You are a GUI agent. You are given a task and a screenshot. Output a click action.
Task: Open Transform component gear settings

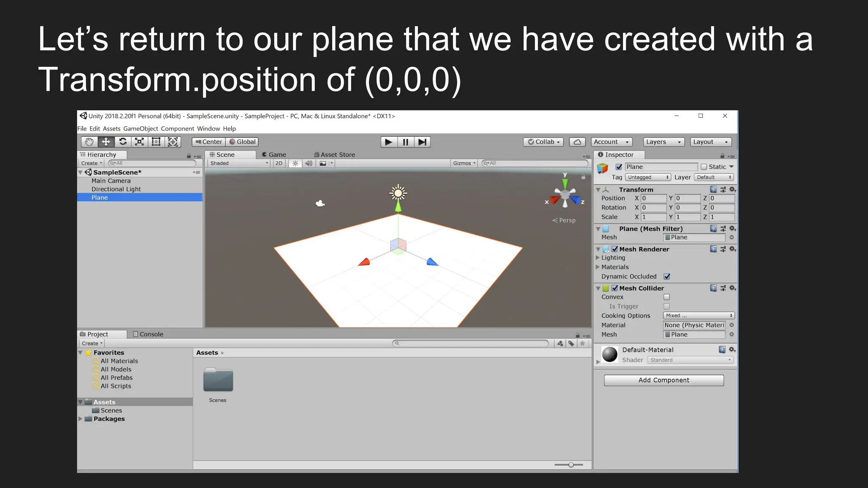click(x=732, y=189)
